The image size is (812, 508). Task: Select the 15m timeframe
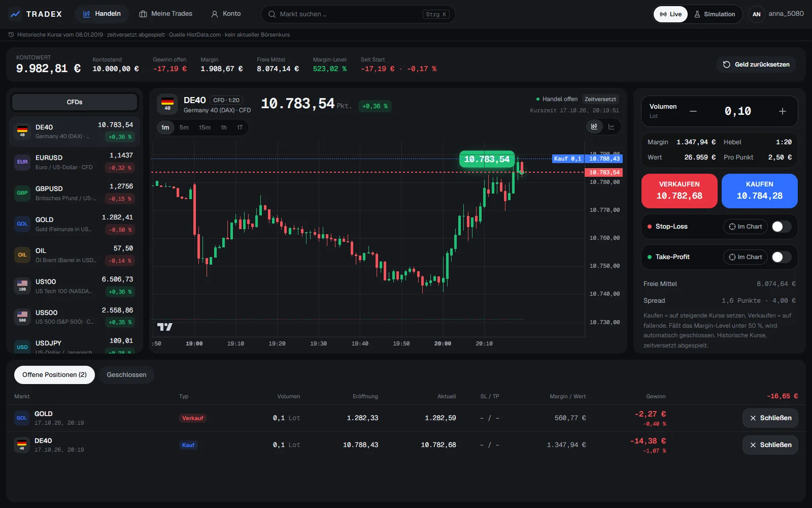(x=205, y=128)
